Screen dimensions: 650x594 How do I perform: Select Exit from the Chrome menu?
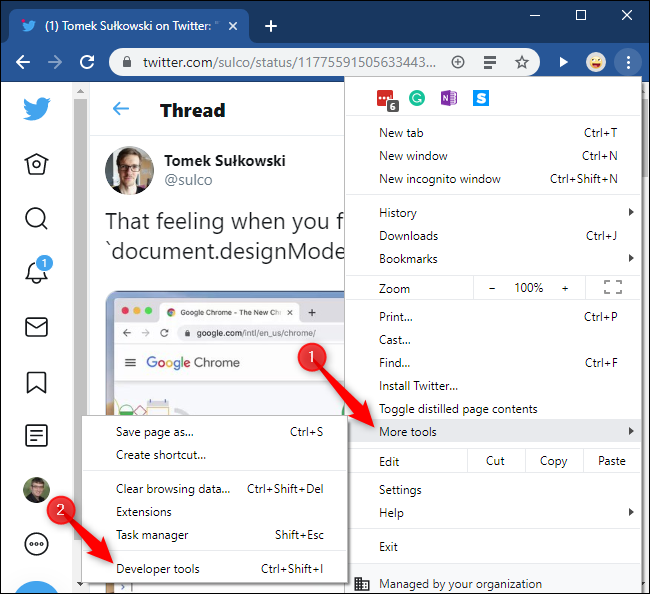[x=493, y=547]
